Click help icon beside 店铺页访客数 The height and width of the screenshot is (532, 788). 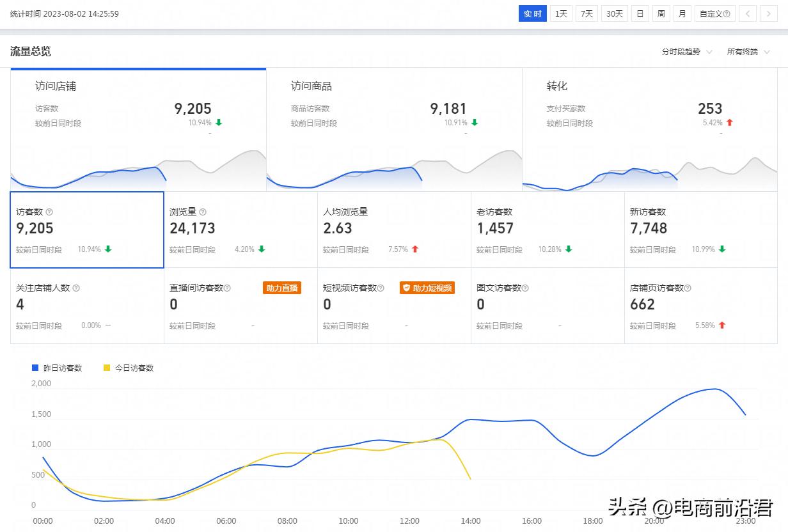coord(688,288)
